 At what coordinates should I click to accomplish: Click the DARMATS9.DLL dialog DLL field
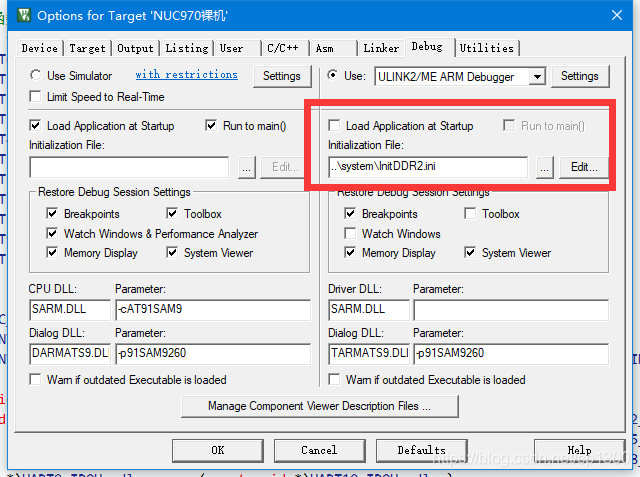(70, 353)
